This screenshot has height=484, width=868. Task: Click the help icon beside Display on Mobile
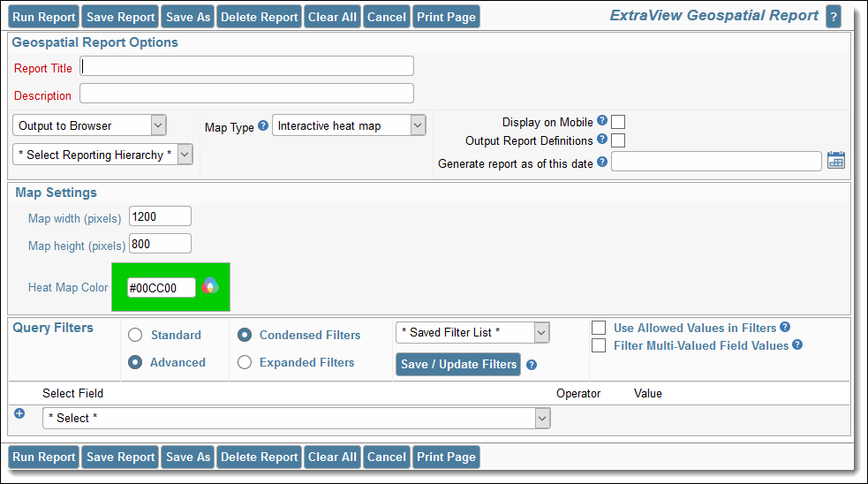[x=602, y=121]
